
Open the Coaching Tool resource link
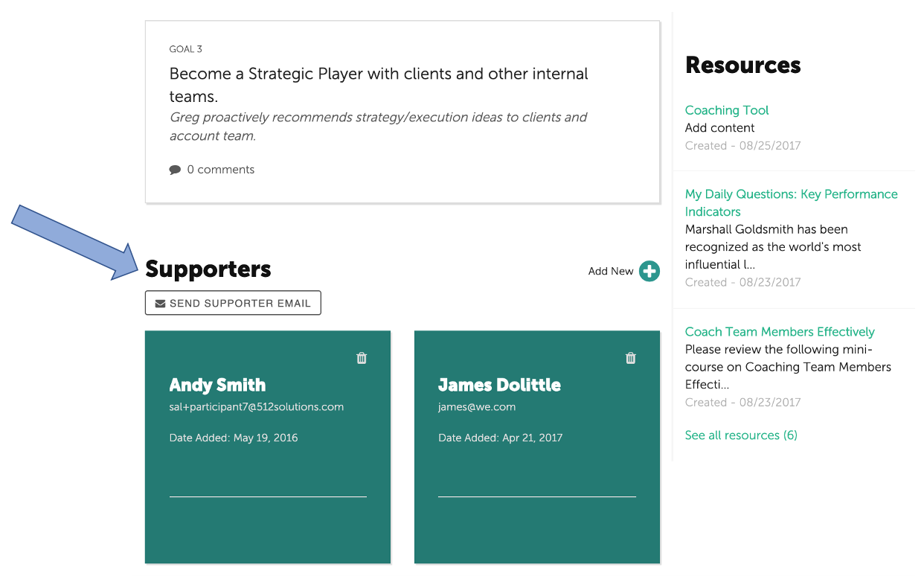[x=726, y=110]
